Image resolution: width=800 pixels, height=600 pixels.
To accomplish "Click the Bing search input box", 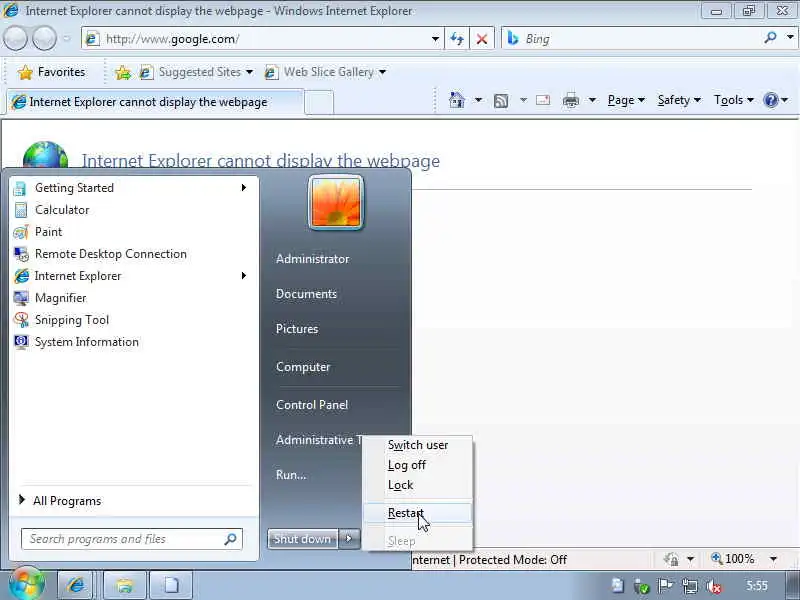I will pos(633,39).
